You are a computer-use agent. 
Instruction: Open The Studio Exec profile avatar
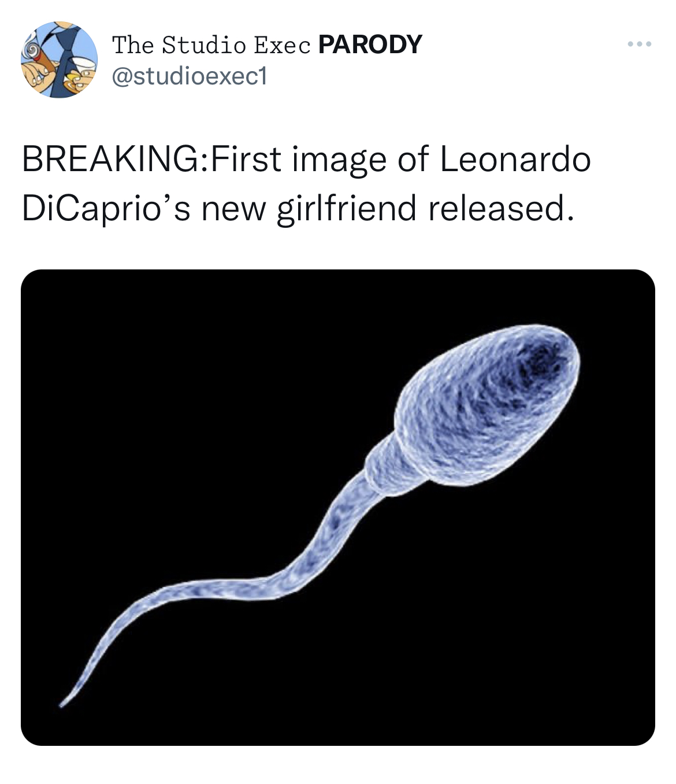60,60
